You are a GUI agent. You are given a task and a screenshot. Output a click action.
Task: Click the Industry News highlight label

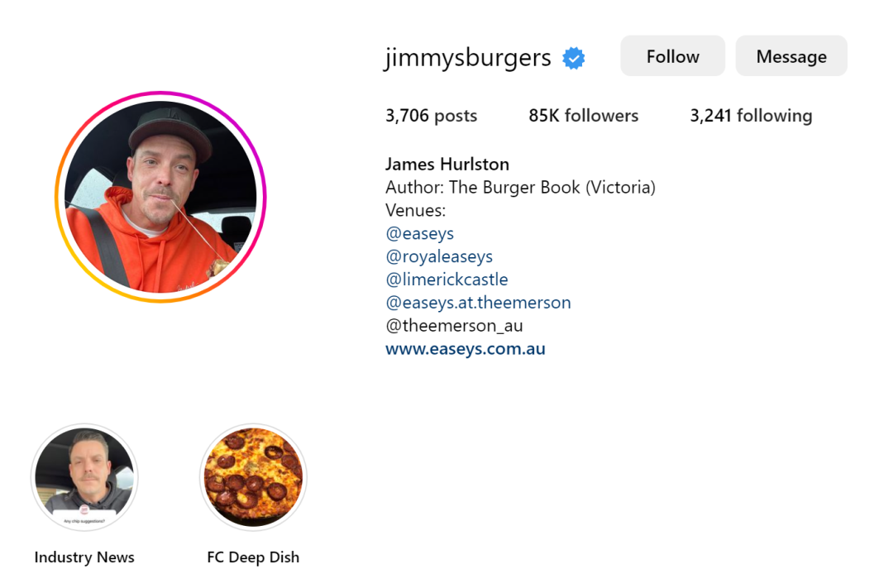point(84,557)
